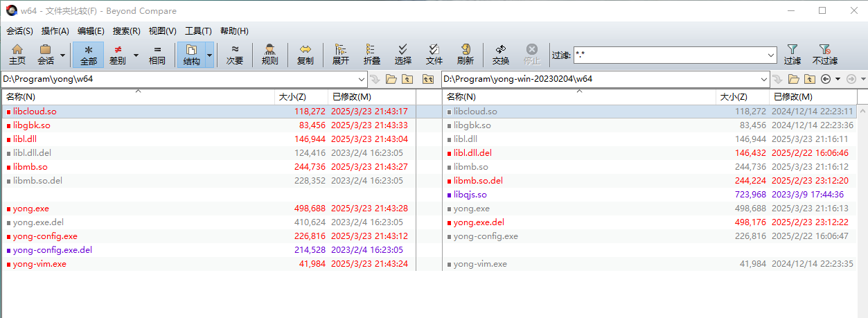
Task: Sort right pane by 已修改(M) column
Action: 813,97
